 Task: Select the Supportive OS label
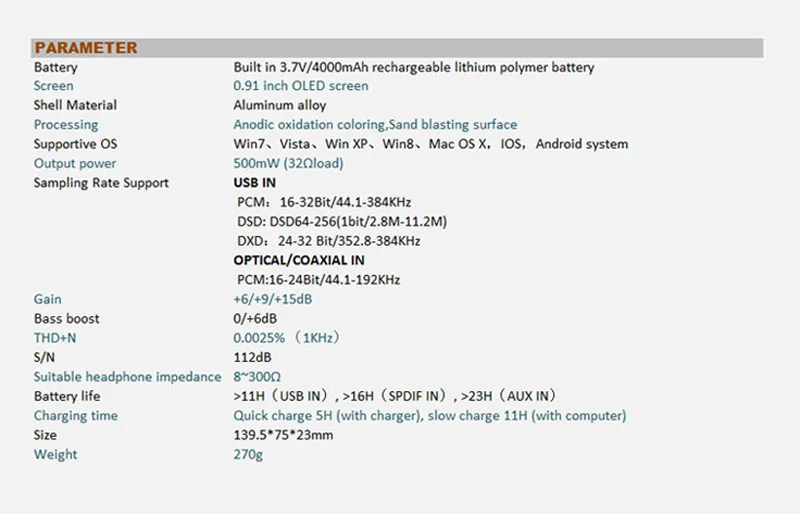[x=76, y=144]
